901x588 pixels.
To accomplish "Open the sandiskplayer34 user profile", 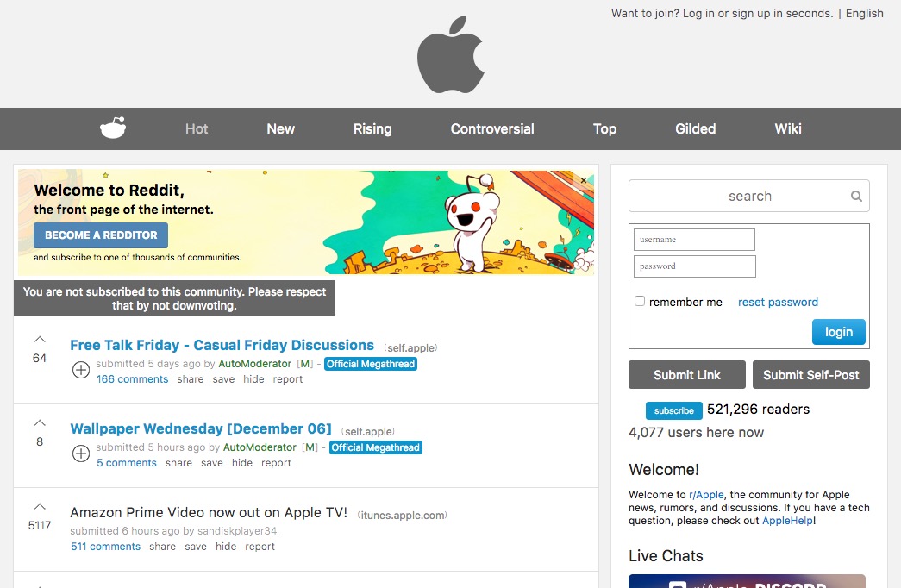I will pos(237,531).
